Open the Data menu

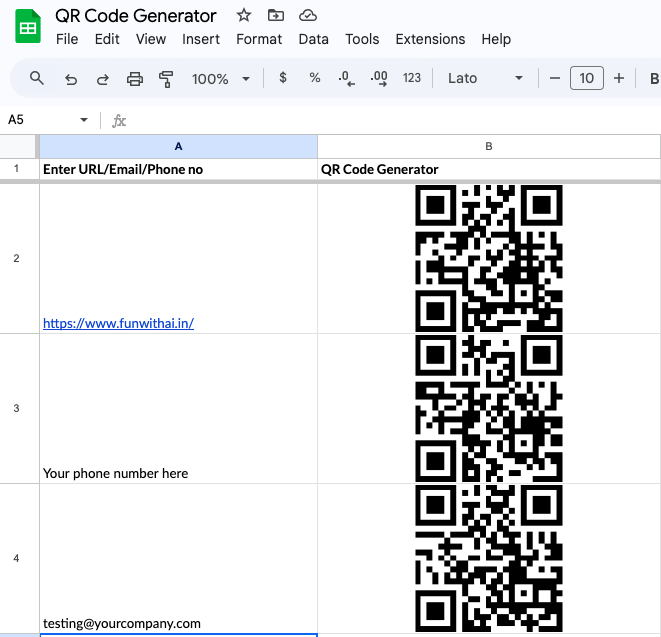[x=314, y=39]
